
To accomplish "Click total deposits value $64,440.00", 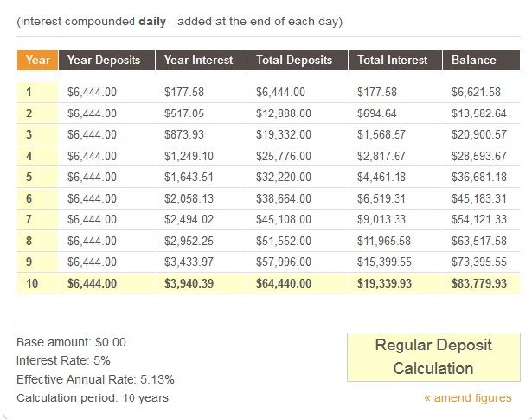I will (x=284, y=283).
